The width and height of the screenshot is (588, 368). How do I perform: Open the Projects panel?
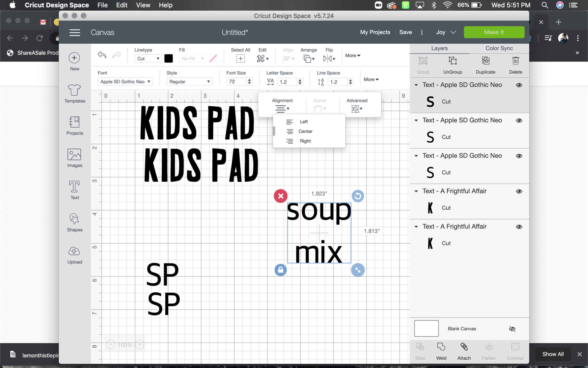[x=74, y=122]
